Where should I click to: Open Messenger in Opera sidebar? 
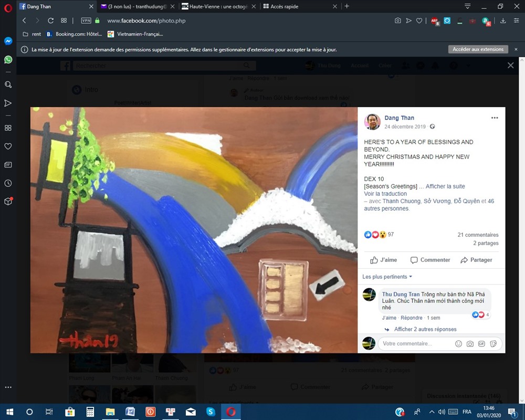8,41
